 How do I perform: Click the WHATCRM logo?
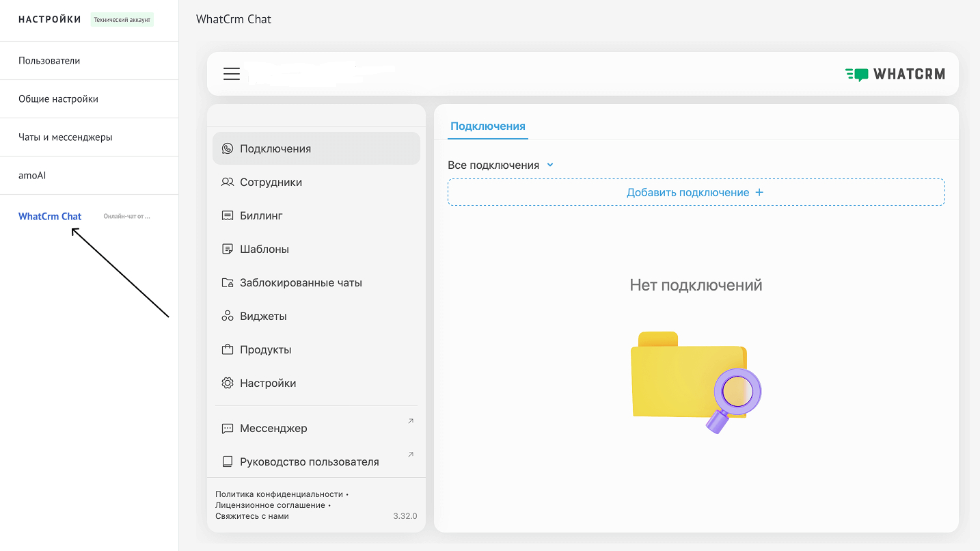895,74
